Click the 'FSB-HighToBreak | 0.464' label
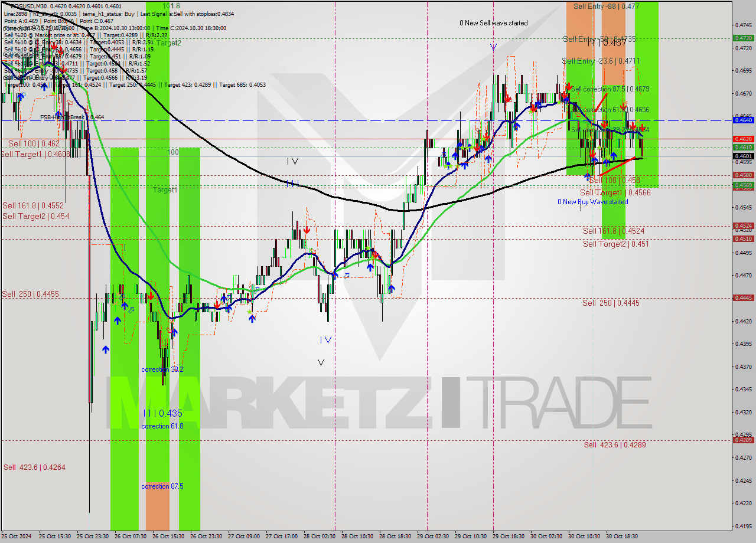Screen dimensions: 756x543 (72, 117)
